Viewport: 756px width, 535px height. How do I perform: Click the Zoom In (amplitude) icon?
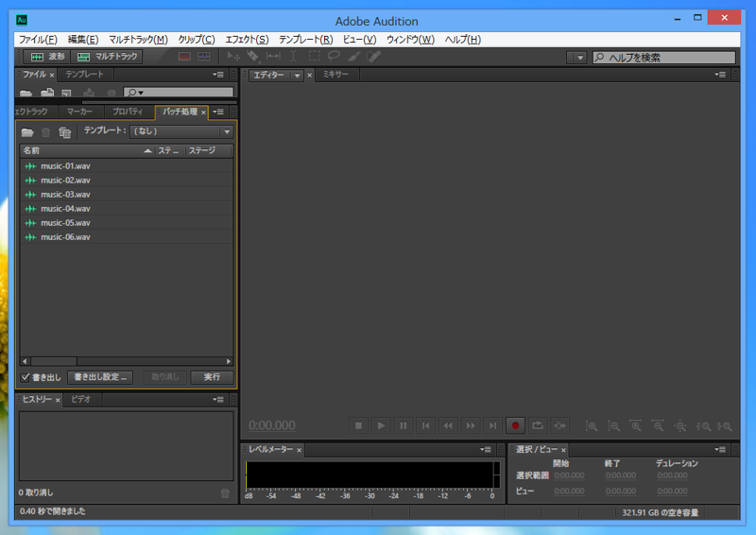(592, 426)
